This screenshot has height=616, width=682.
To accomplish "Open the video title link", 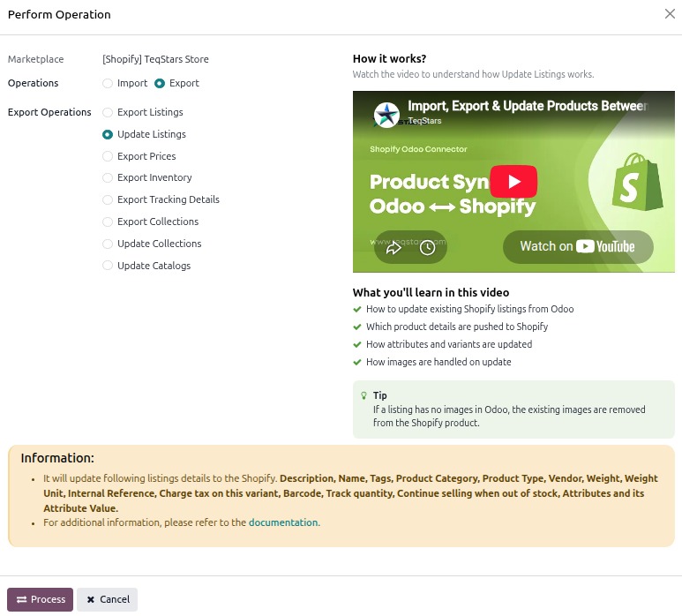I will [x=528, y=106].
